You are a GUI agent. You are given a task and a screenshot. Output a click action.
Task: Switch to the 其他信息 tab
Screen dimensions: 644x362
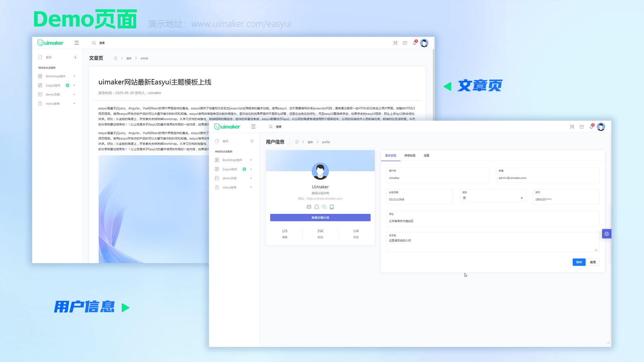(x=410, y=156)
